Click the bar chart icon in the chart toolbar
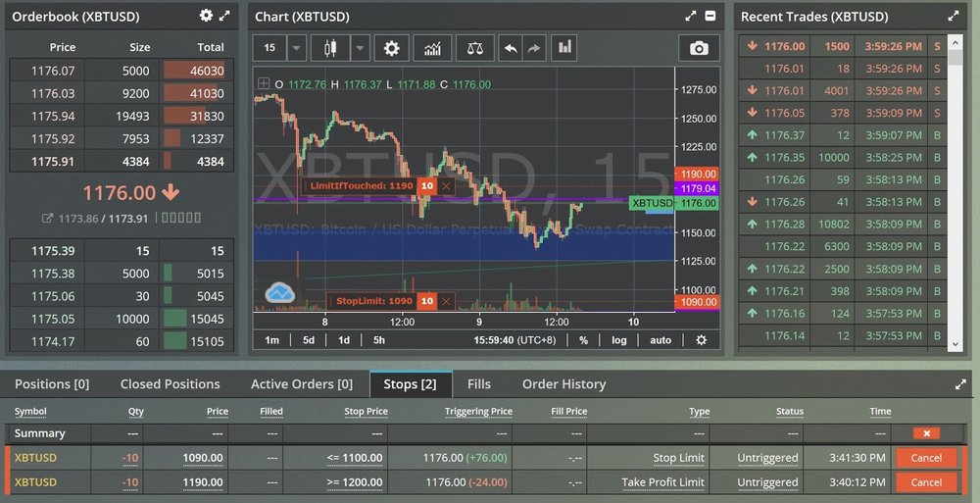The image size is (980, 503). [563, 48]
